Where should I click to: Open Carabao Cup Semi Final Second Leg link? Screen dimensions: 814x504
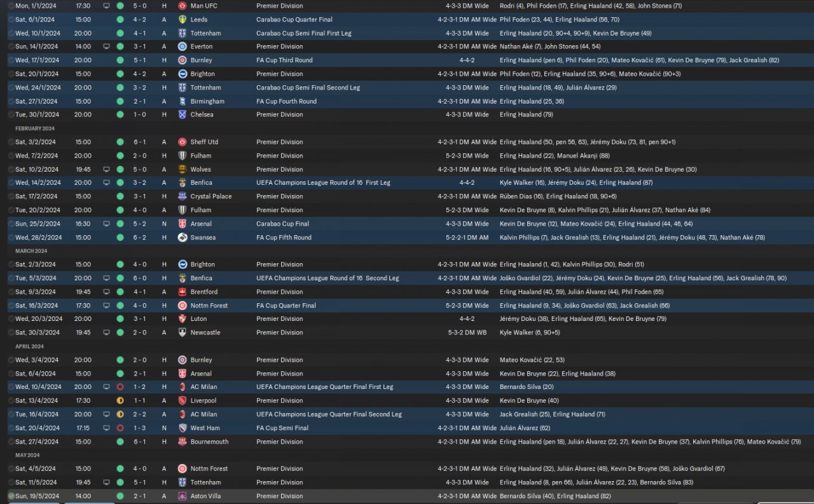point(308,88)
